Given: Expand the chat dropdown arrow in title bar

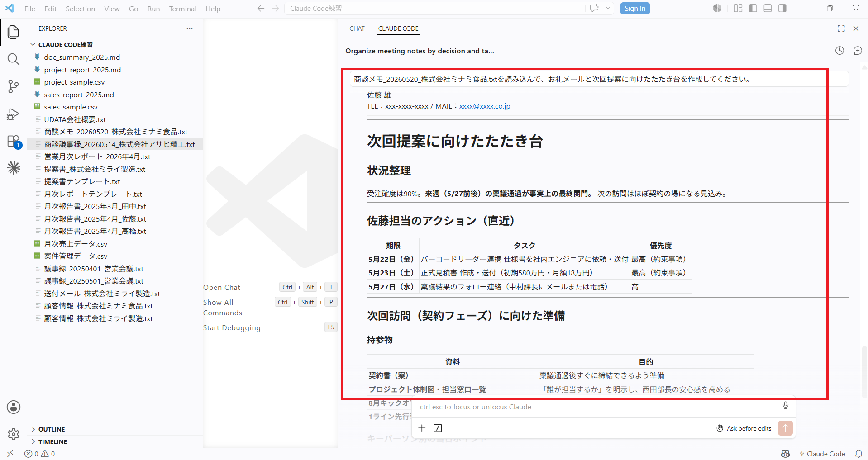Looking at the screenshot, I should (608, 8).
